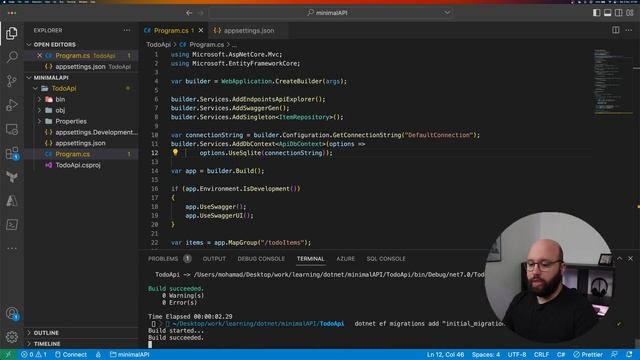
Task: Click the Prettier status bar item
Action: [588, 354]
